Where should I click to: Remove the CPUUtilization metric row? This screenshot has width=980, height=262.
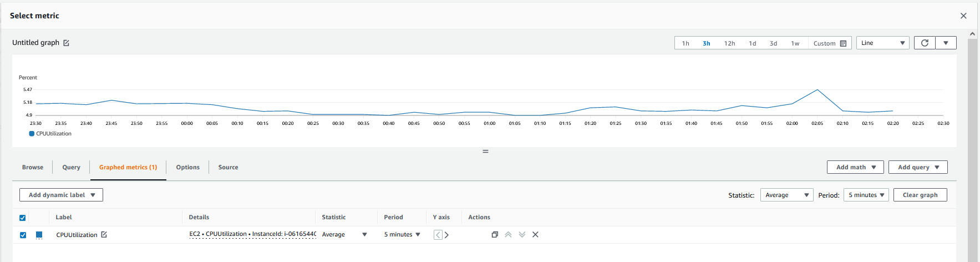pyautogui.click(x=535, y=235)
